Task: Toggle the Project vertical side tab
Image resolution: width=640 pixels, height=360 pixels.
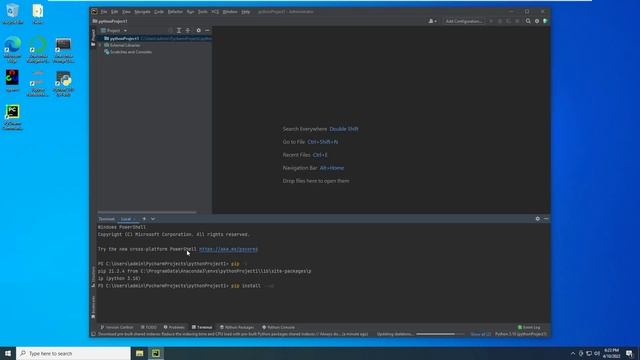Action: pos(93,37)
